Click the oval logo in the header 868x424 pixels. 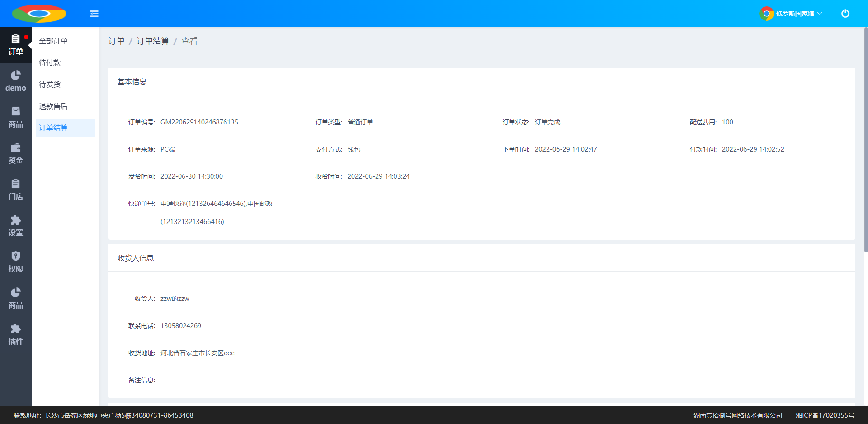pos(39,14)
